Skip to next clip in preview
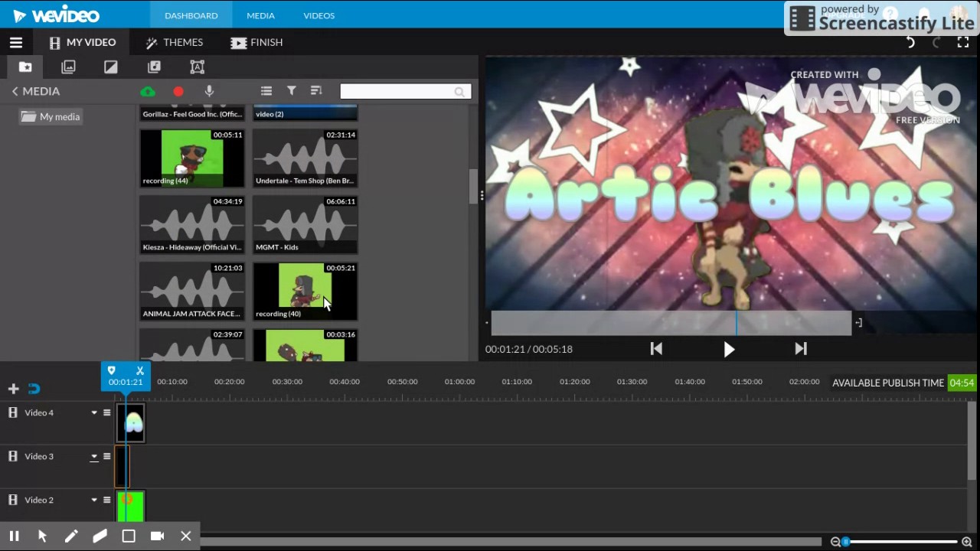 click(801, 349)
